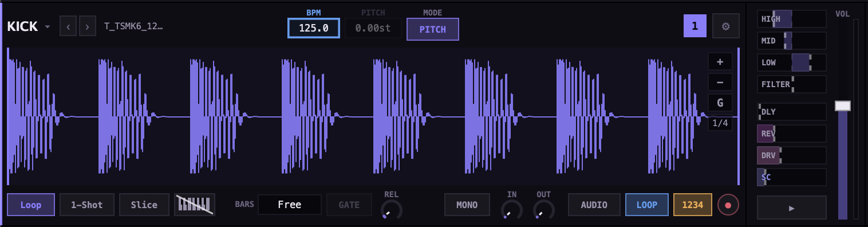Select Slice playback mode tab
Viewport: 868px width, 227px height.
(x=144, y=205)
